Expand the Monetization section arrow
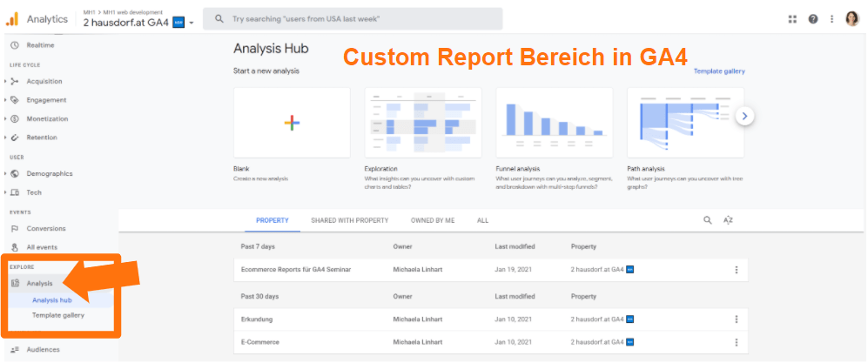The image size is (868, 363). coord(5,118)
